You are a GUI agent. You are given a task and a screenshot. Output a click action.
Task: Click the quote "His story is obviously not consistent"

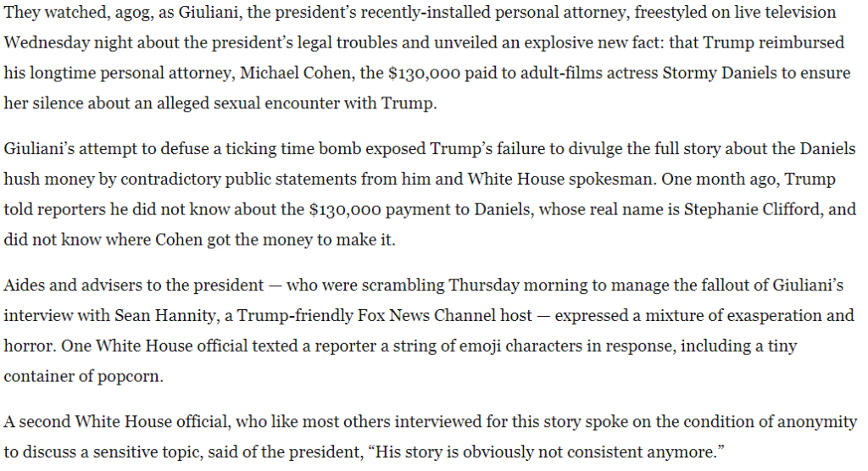point(516,452)
